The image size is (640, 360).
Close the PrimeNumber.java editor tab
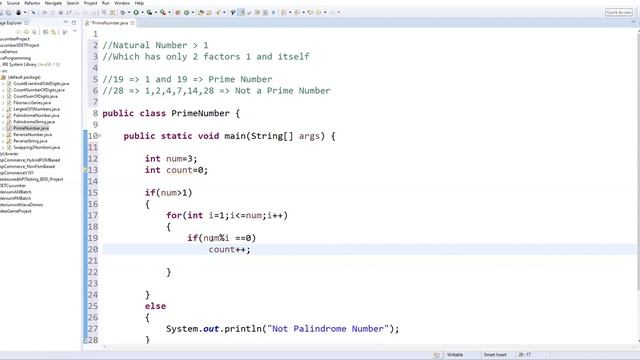(132, 23)
